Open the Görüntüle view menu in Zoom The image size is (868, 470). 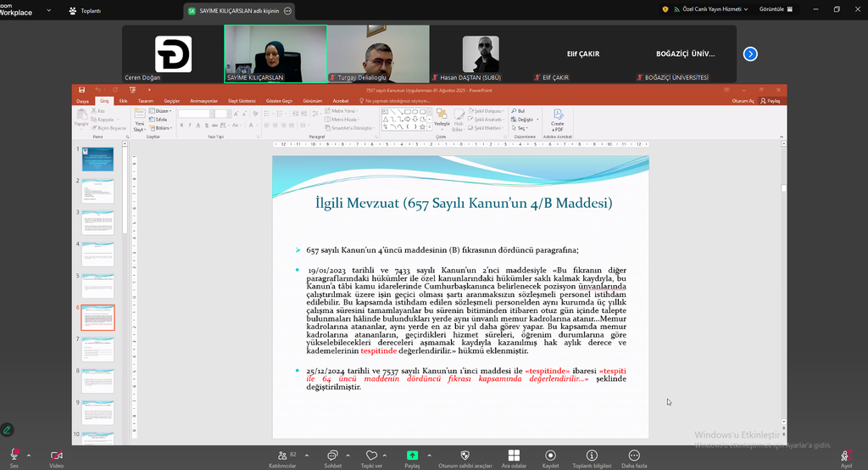click(776, 9)
